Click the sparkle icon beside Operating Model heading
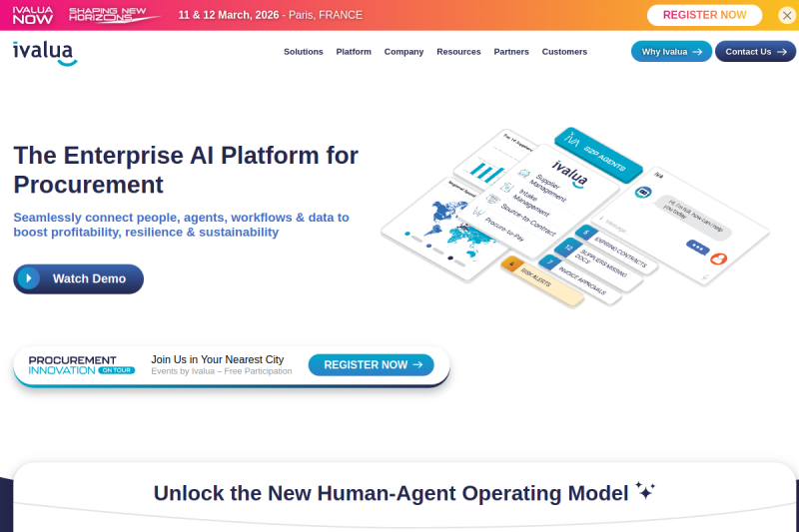 pyautogui.click(x=644, y=491)
